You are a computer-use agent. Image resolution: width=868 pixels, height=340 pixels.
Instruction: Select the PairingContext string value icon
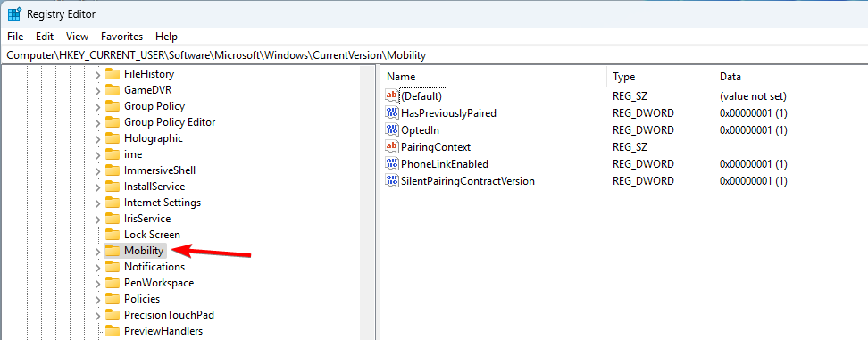pyautogui.click(x=392, y=146)
